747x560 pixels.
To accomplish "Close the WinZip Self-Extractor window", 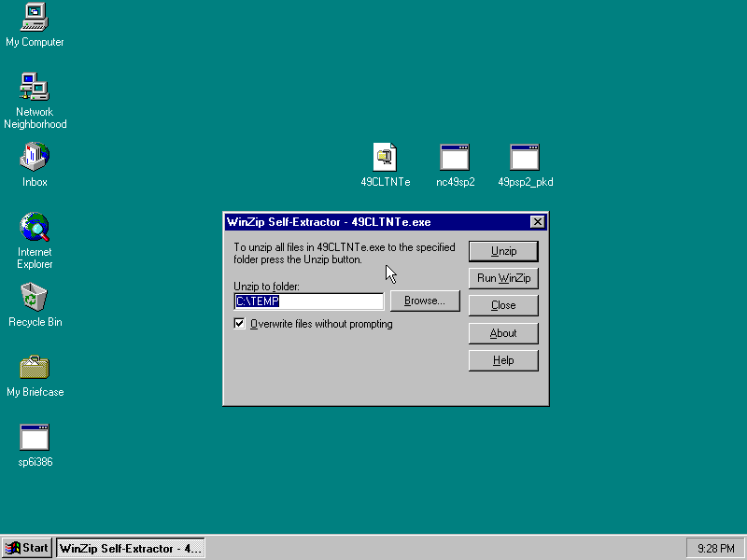I will 538,222.
